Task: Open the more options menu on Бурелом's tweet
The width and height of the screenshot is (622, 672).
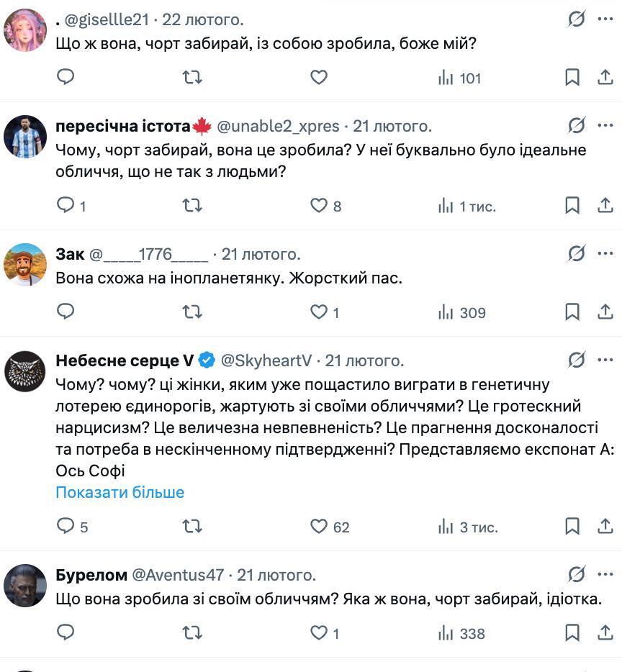Action: coord(604,573)
